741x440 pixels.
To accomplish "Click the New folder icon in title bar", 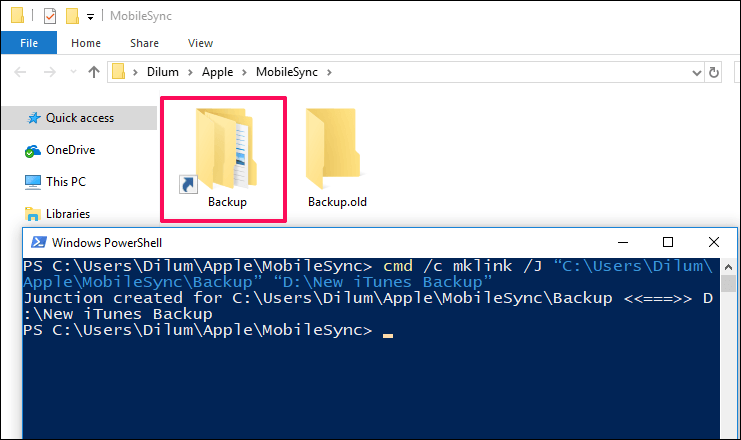I will point(72,16).
